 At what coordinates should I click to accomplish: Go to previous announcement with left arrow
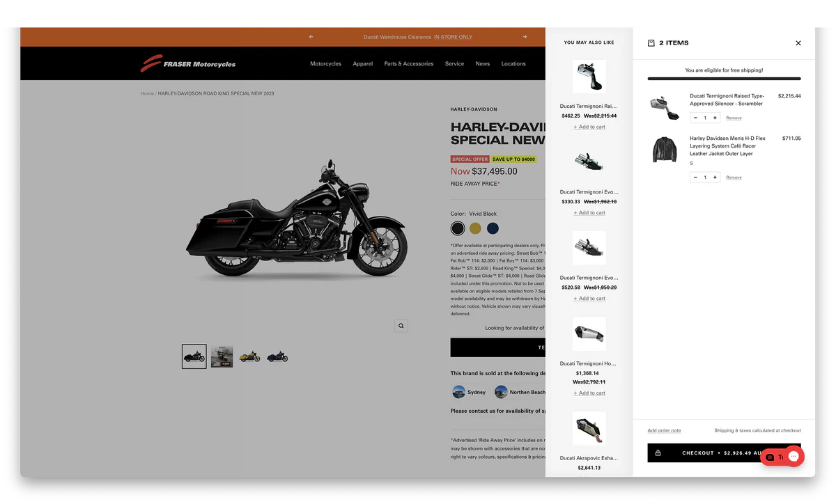[x=311, y=37]
